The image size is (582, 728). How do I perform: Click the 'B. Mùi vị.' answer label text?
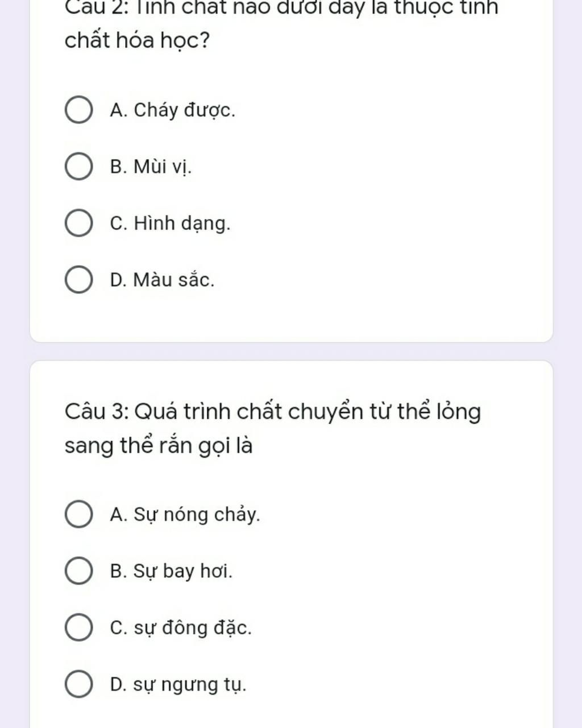[151, 167]
